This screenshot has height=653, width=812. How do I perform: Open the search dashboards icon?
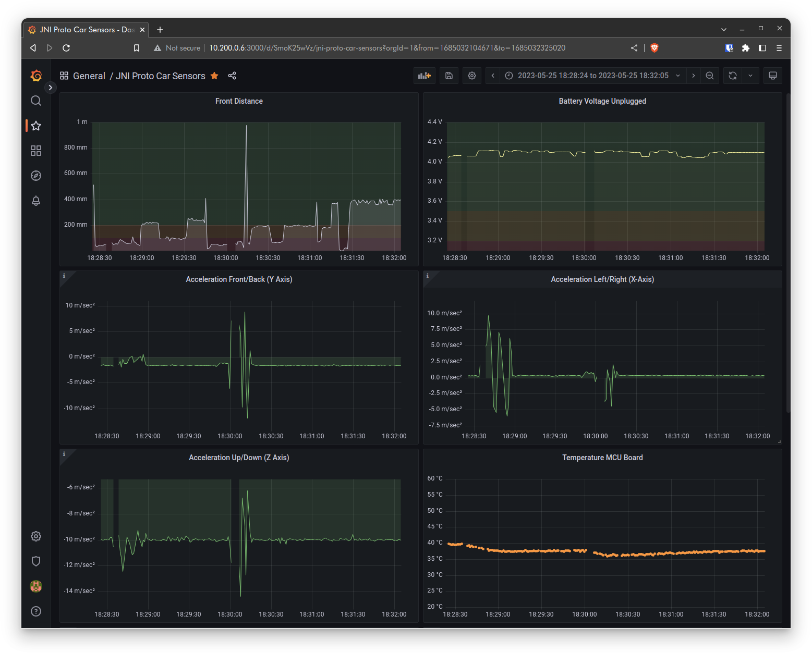[36, 101]
